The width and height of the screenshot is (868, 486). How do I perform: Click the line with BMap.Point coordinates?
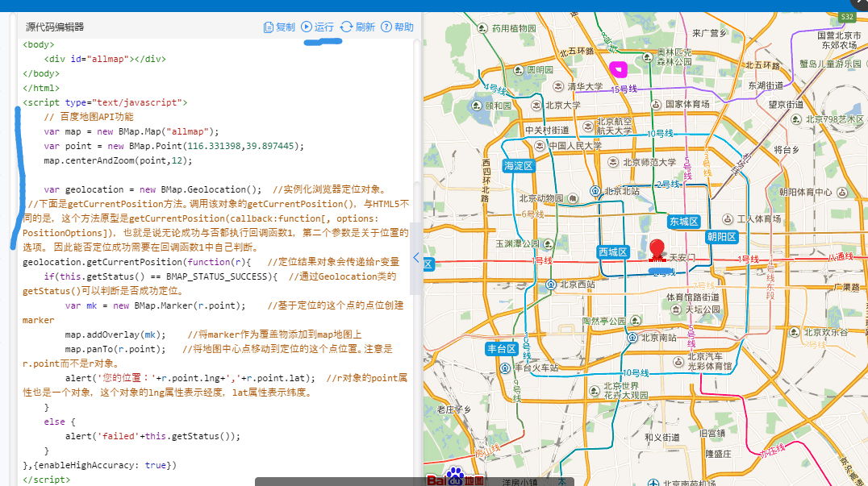click(x=173, y=146)
